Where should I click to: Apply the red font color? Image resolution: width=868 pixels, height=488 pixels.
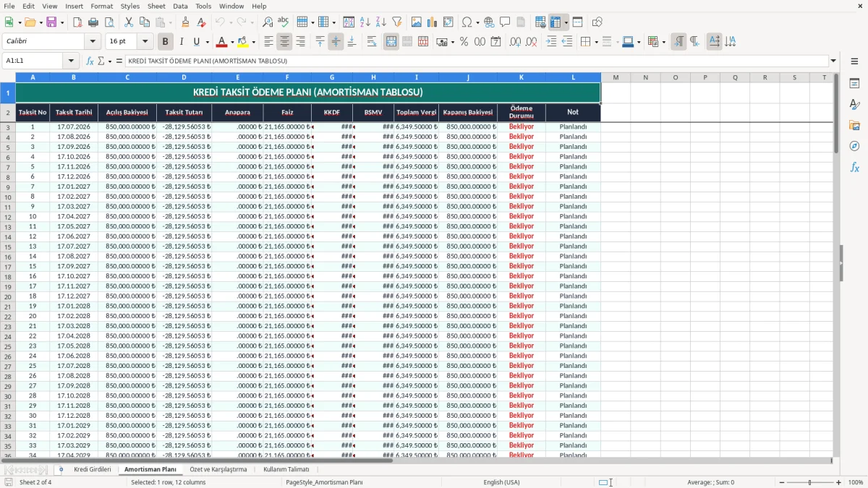pyautogui.click(x=222, y=42)
